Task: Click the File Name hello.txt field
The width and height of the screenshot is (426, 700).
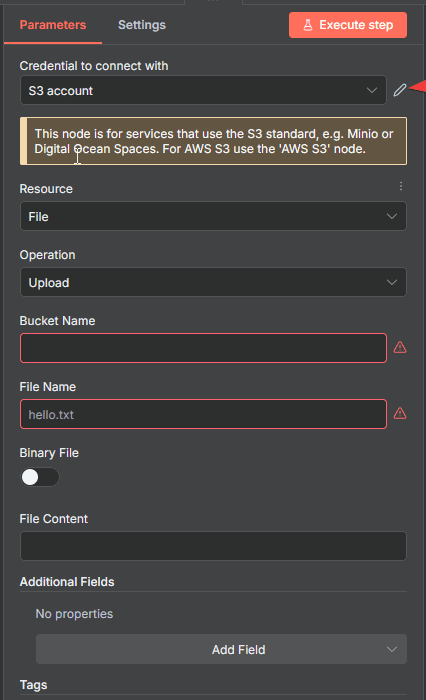Action: point(203,414)
